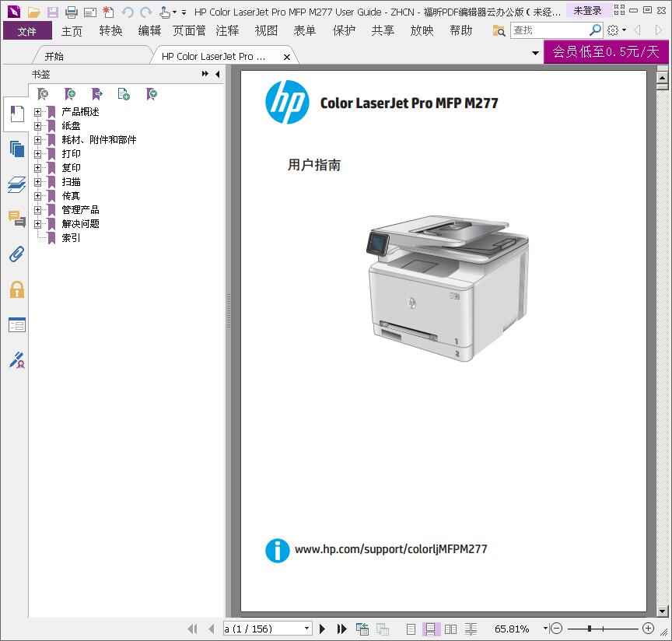Click the previous view icon in status bar
Viewport: 672px width, 641px height.
click(362, 629)
